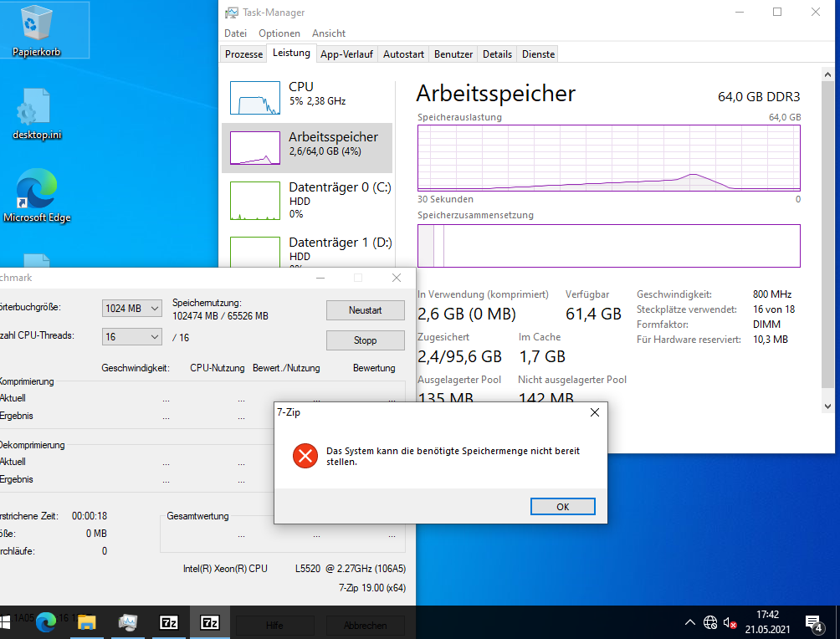This screenshot has height=639, width=840.
Task: Click the 61,4 GB Verfügbar value
Action: click(593, 314)
